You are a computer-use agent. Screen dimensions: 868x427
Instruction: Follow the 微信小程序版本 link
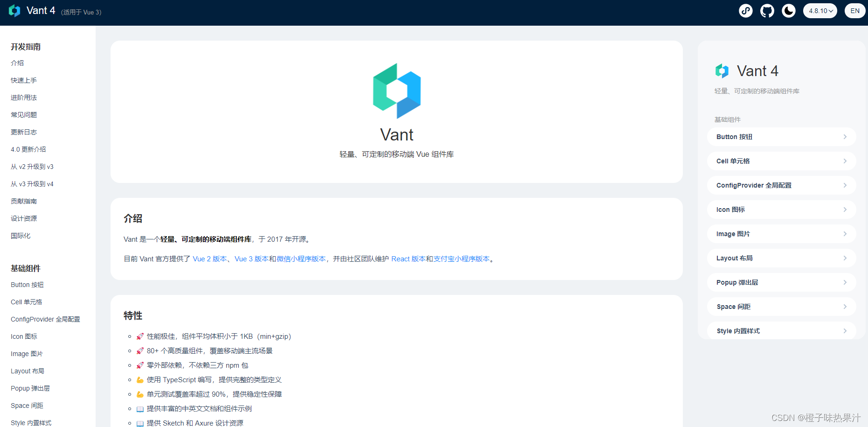point(301,259)
